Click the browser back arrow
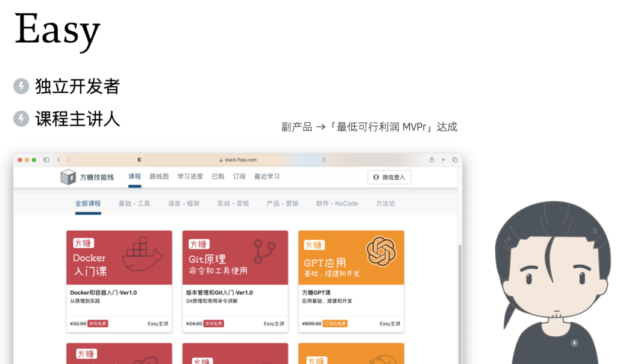This screenshot has height=364, width=617. tap(58, 160)
